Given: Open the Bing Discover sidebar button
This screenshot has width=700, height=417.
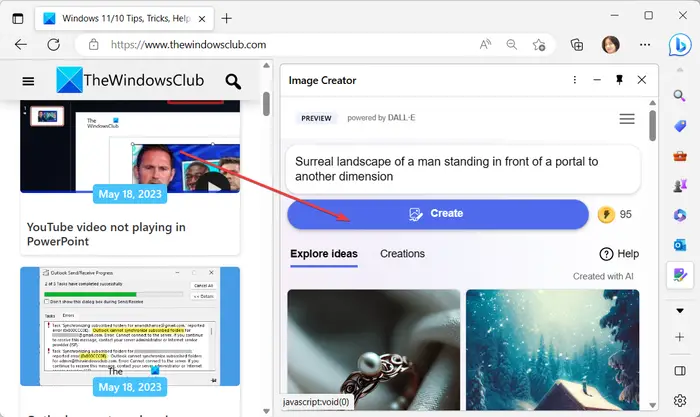Looking at the screenshot, I should pos(679,45).
